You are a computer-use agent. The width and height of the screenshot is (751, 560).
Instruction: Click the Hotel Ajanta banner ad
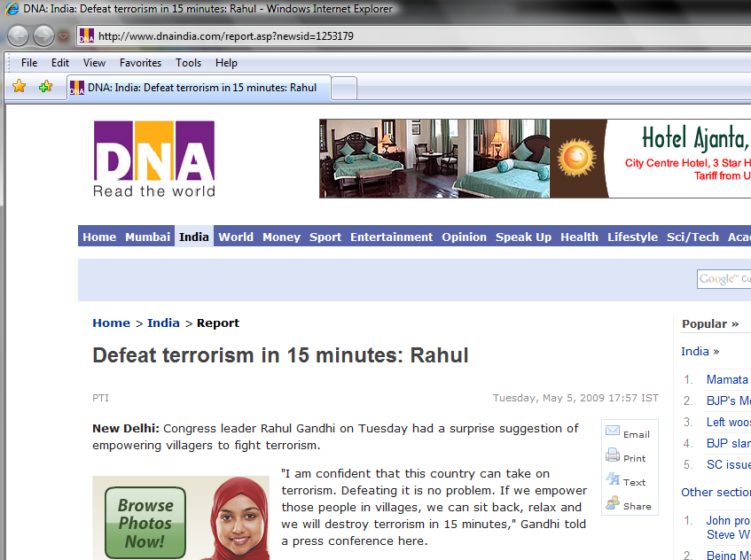(x=535, y=159)
